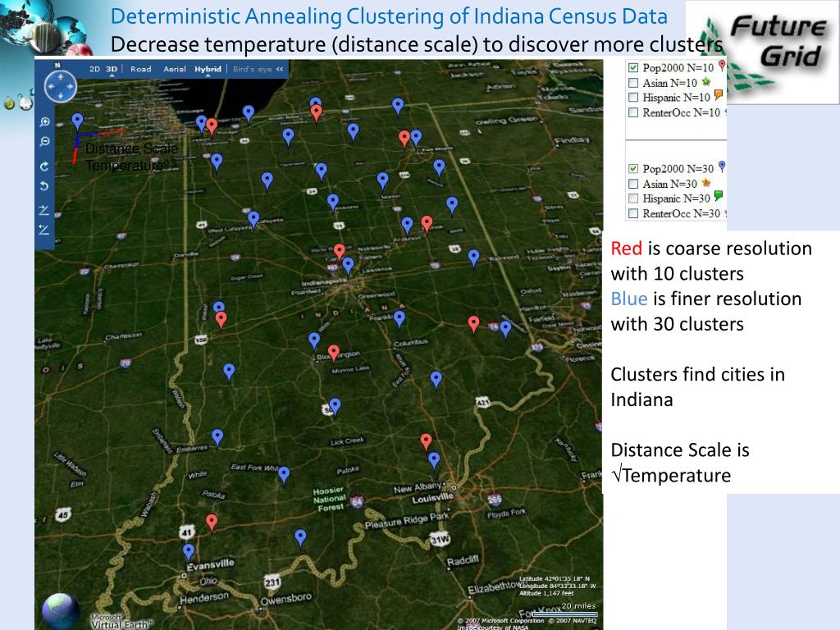Switch the map to 2D mode
Screen dimensions: 840x630
(x=94, y=69)
